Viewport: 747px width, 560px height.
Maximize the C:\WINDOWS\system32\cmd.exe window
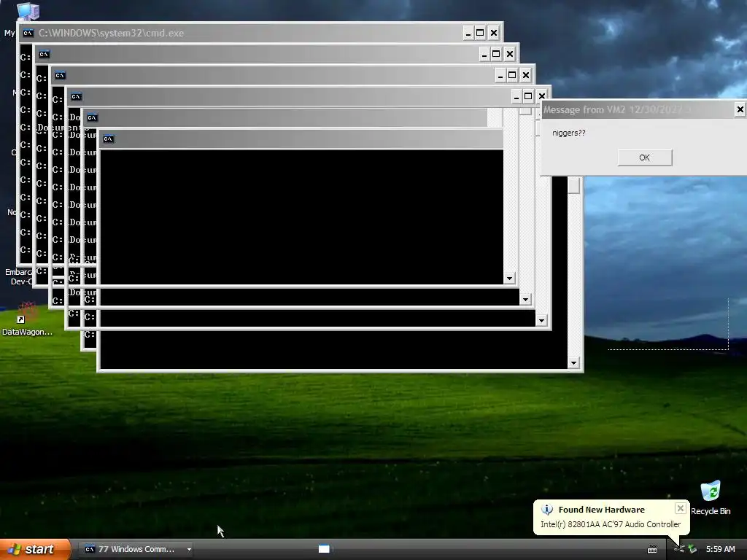[480, 33]
